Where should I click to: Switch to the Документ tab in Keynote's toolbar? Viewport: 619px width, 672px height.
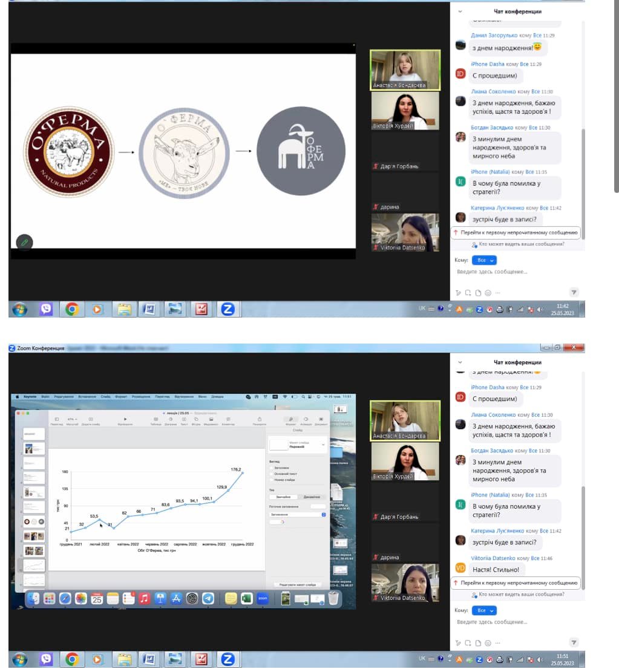coord(321,421)
